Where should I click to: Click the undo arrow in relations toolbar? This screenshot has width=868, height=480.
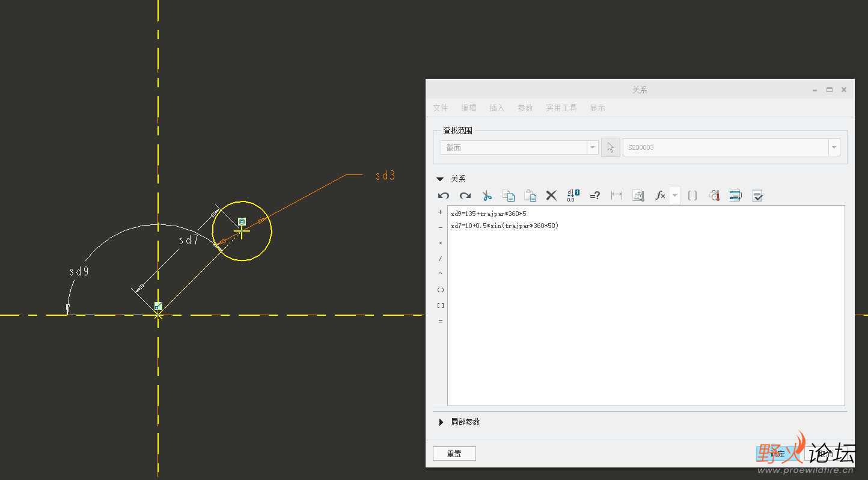(444, 195)
